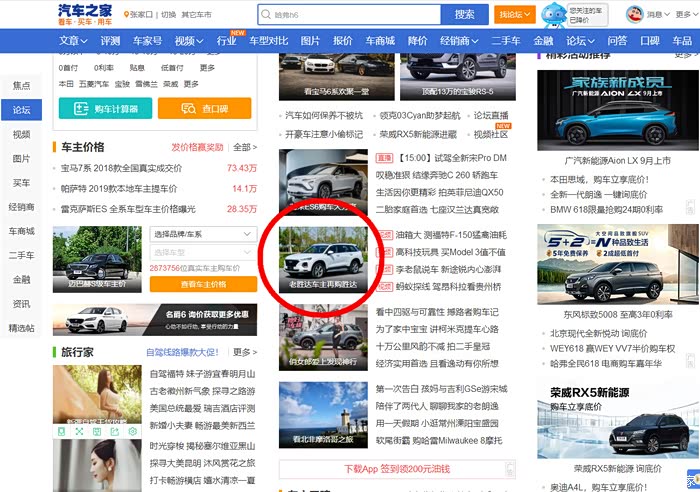Viewport: 700px width, 492px height.
Task: Click the blue mascot icon near search
Action: pyautogui.click(x=552, y=14)
